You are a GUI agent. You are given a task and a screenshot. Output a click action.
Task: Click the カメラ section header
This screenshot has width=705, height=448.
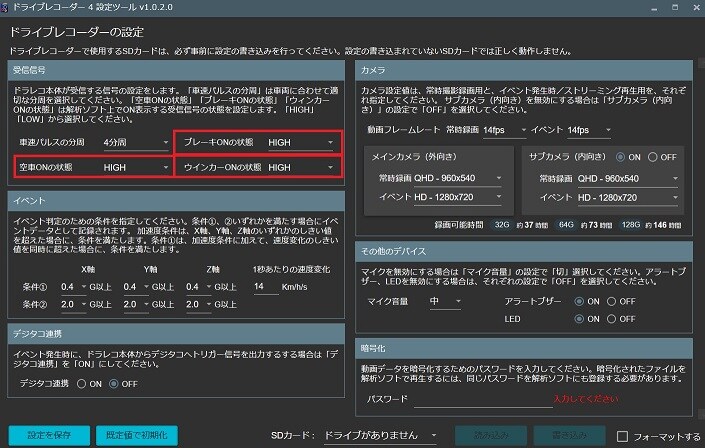[524, 70]
